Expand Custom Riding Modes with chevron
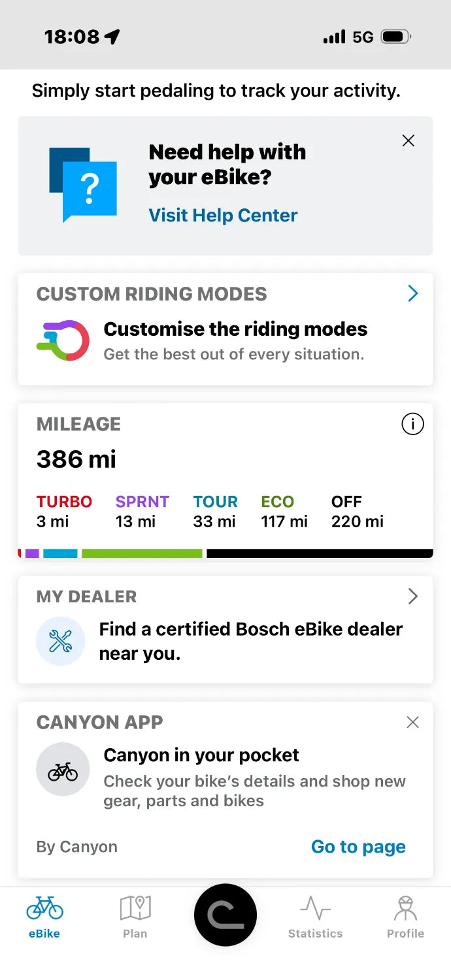This screenshot has width=451, height=980. click(x=412, y=294)
